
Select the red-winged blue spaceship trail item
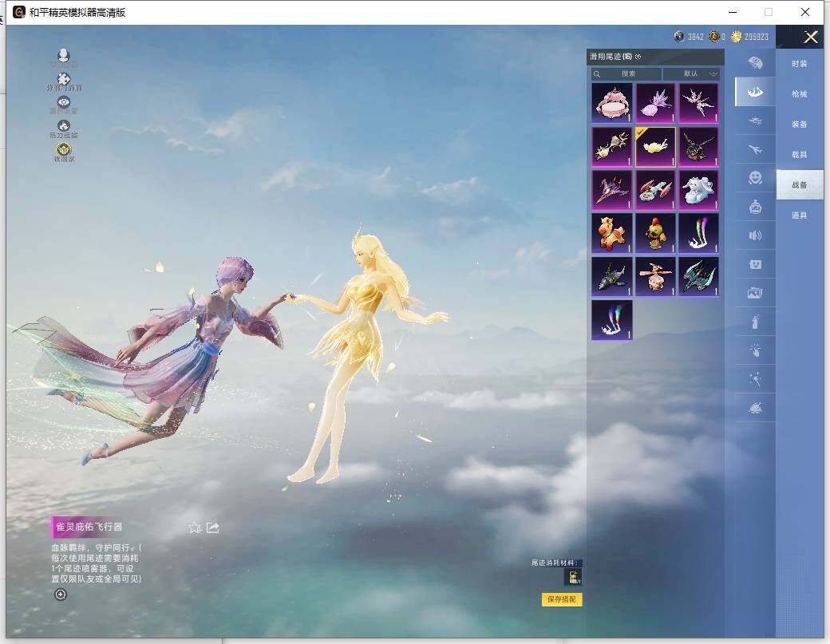pos(655,190)
